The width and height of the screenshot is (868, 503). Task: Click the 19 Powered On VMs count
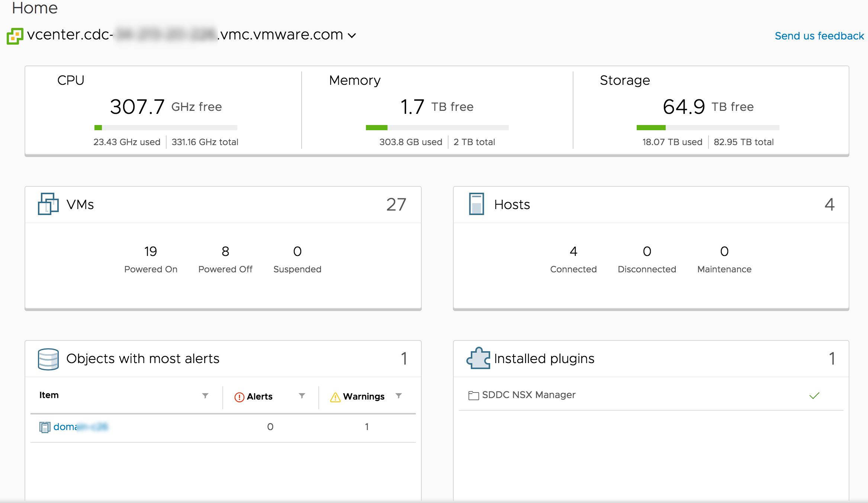tap(151, 251)
